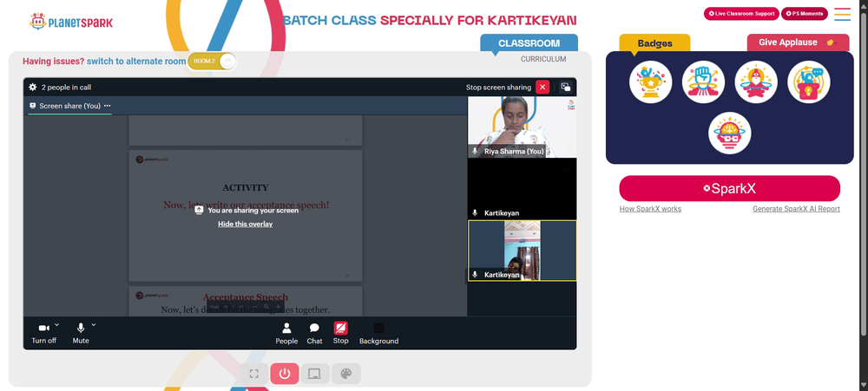Award the trophy star badge
This screenshot has height=391, width=868.
tap(650, 81)
